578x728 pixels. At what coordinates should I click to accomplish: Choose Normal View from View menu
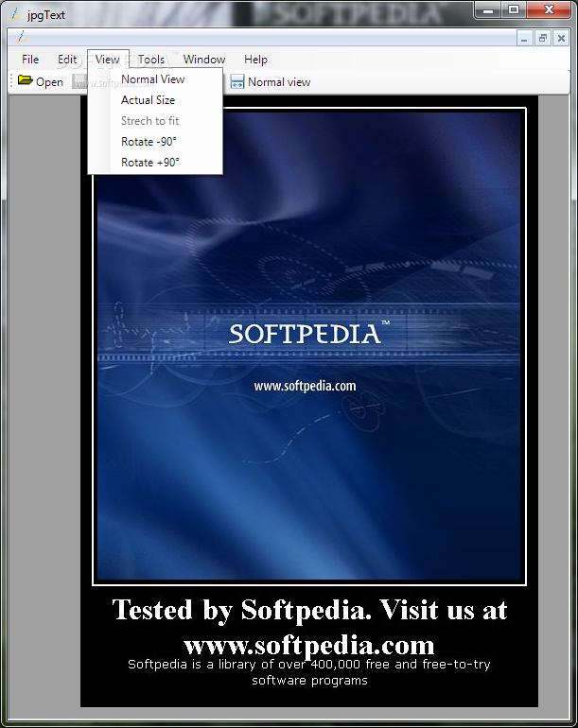tap(155, 79)
